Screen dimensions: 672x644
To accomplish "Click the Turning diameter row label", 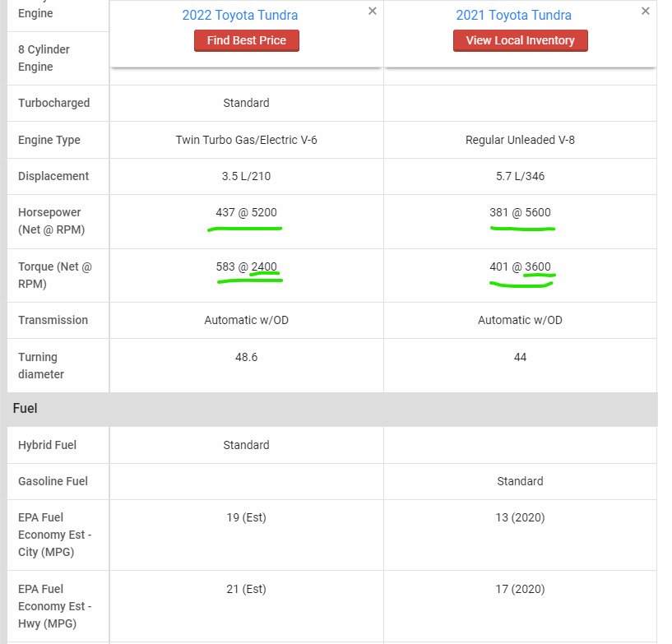I will point(41,365).
